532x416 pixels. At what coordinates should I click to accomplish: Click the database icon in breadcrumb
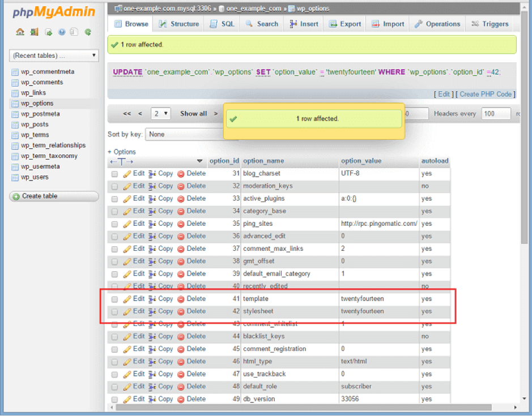click(222, 8)
